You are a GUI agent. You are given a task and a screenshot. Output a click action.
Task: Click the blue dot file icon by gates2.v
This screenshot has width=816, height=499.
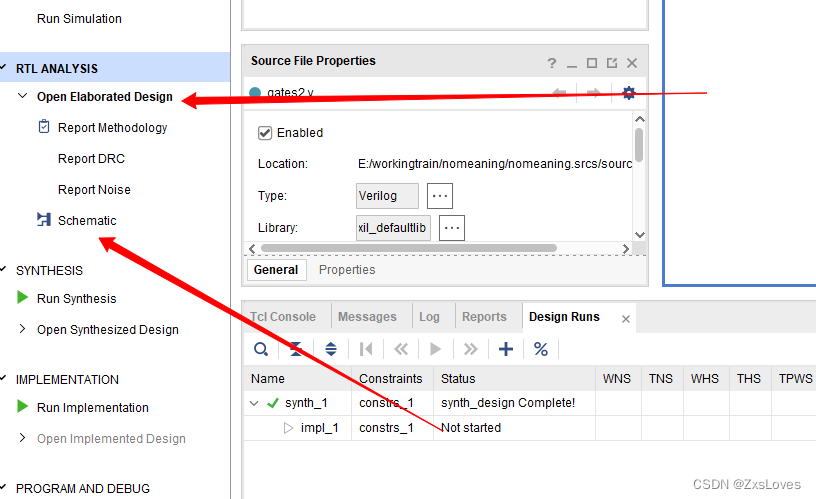point(255,93)
